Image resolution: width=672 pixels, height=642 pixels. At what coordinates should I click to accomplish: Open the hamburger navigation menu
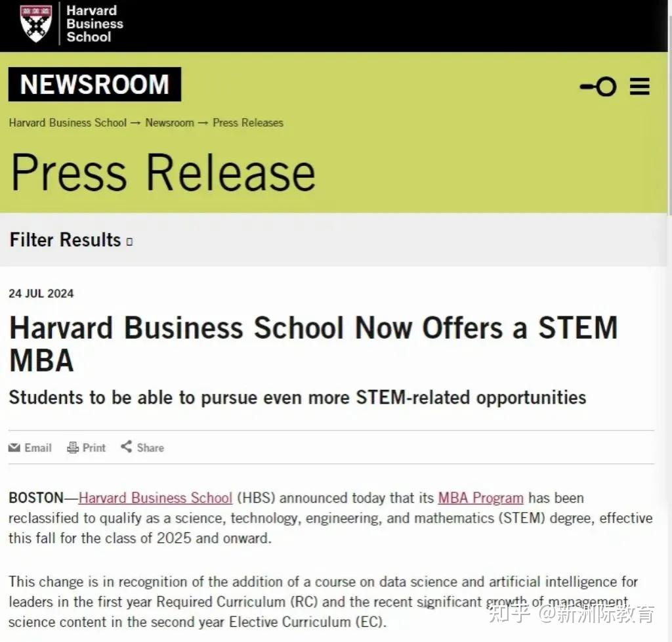pos(640,86)
